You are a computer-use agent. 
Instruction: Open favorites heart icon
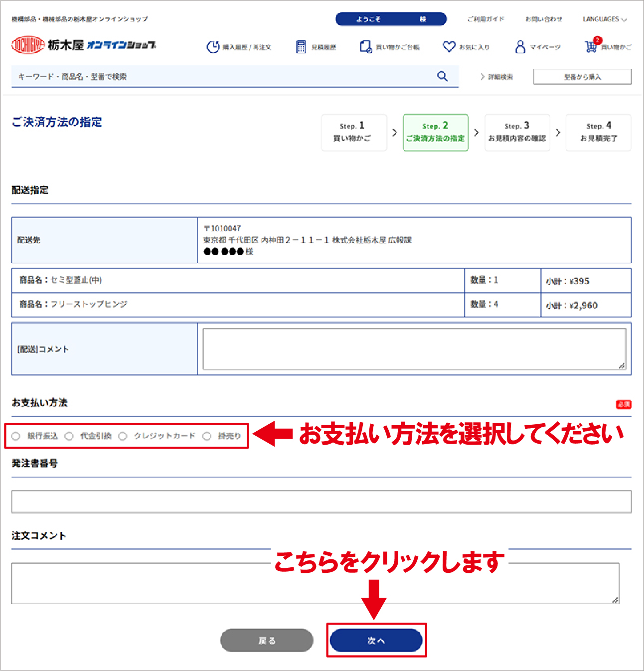449,47
